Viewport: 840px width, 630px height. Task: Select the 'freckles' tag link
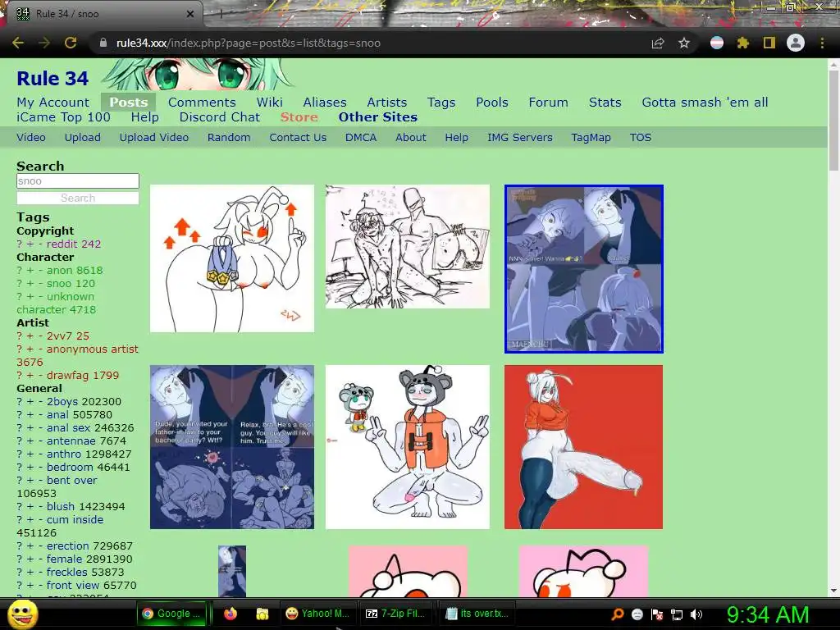(x=66, y=572)
